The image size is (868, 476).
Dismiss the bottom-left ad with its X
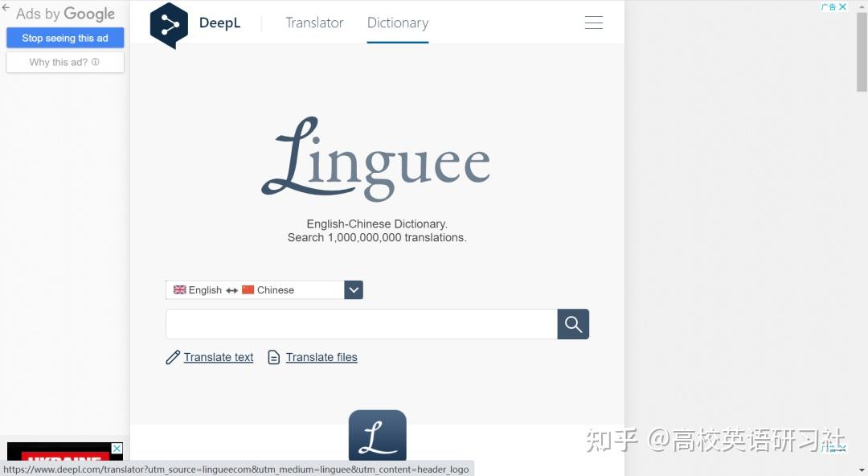click(117, 447)
